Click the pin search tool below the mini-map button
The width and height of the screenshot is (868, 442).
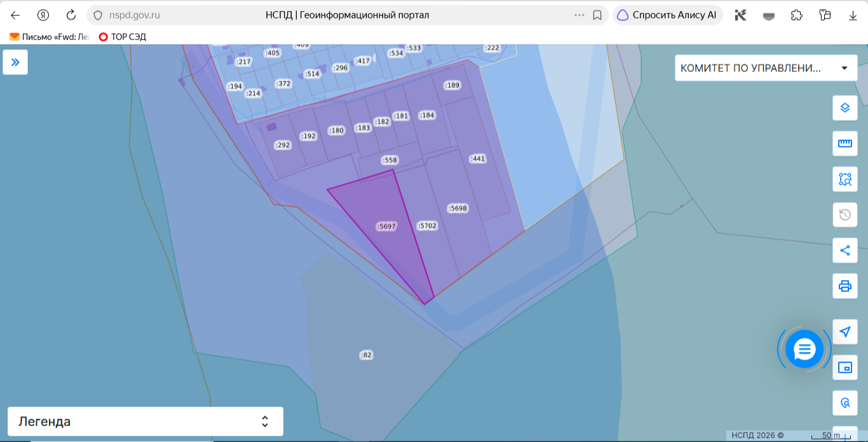pos(845,403)
